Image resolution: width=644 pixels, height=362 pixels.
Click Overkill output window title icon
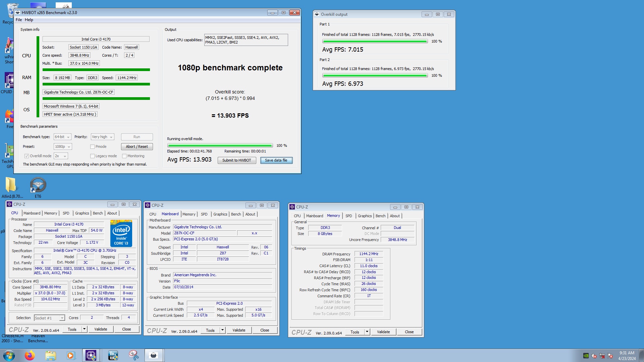pos(317,14)
